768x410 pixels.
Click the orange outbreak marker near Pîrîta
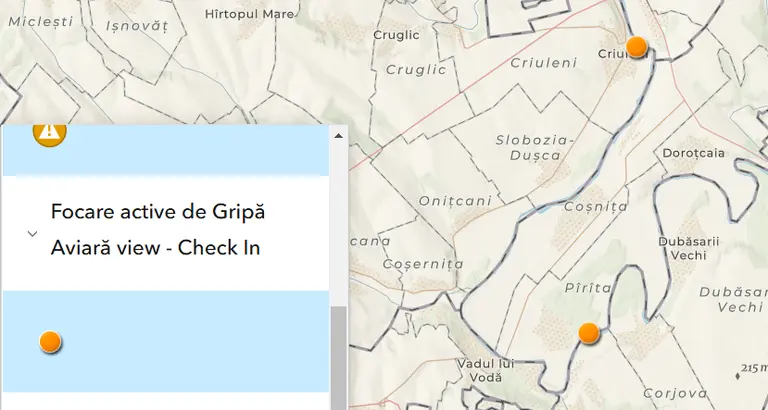pos(589,333)
